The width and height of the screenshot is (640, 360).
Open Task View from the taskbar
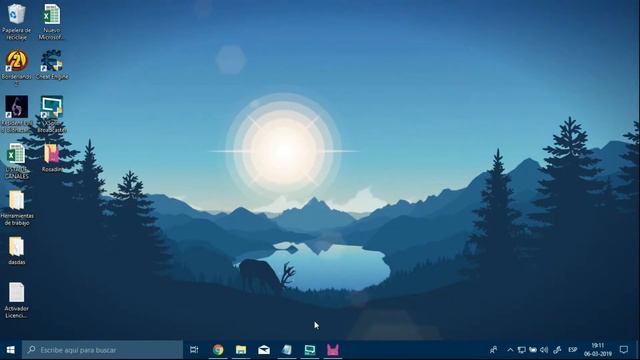tap(194, 350)
